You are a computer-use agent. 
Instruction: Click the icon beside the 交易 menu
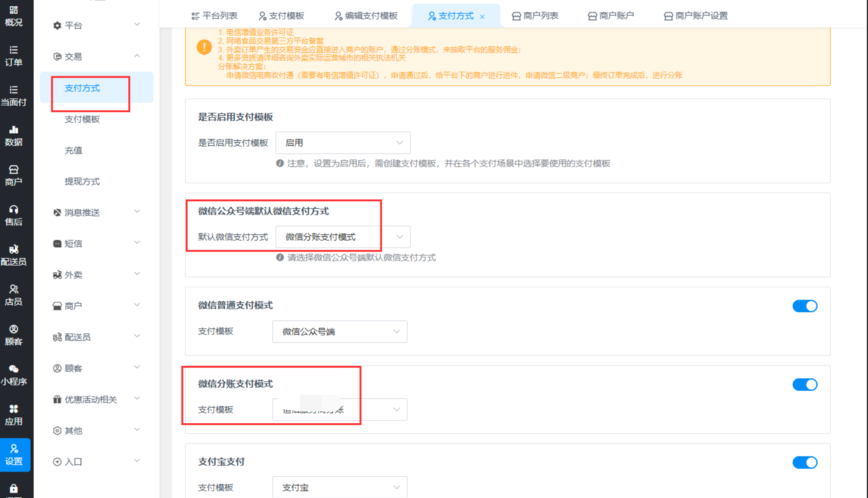57,57
